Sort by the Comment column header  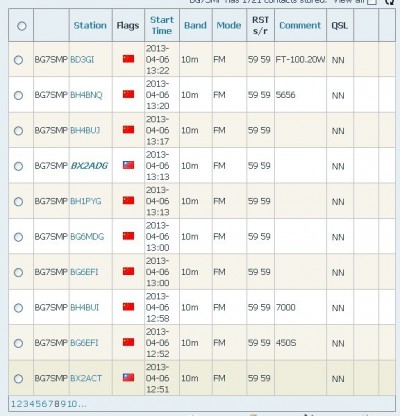tap(300, 25)
